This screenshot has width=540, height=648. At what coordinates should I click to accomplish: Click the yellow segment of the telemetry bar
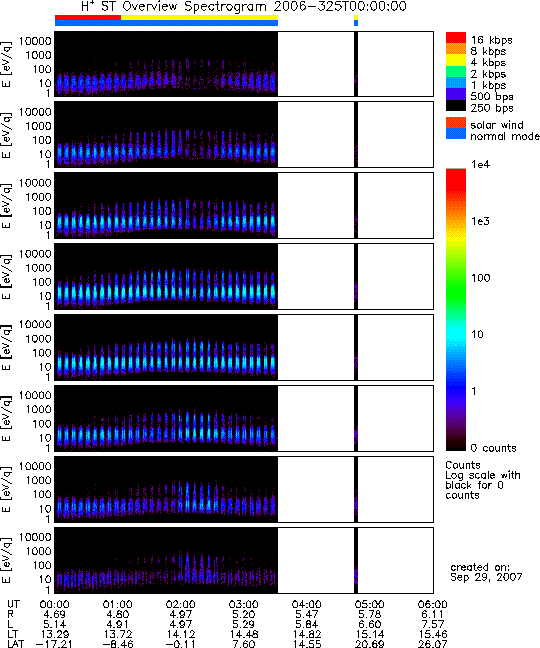tap(199, 18)
